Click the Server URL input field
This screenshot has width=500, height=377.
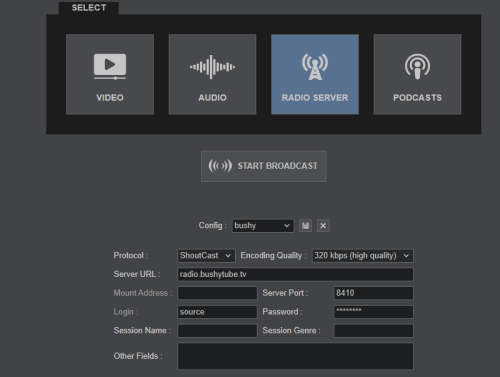(295, 274)
